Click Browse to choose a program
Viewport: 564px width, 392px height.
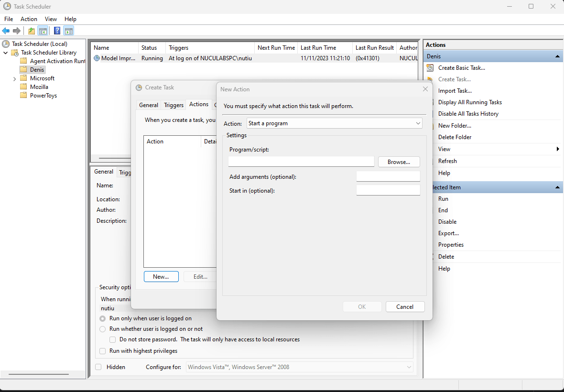coord(399,161)
